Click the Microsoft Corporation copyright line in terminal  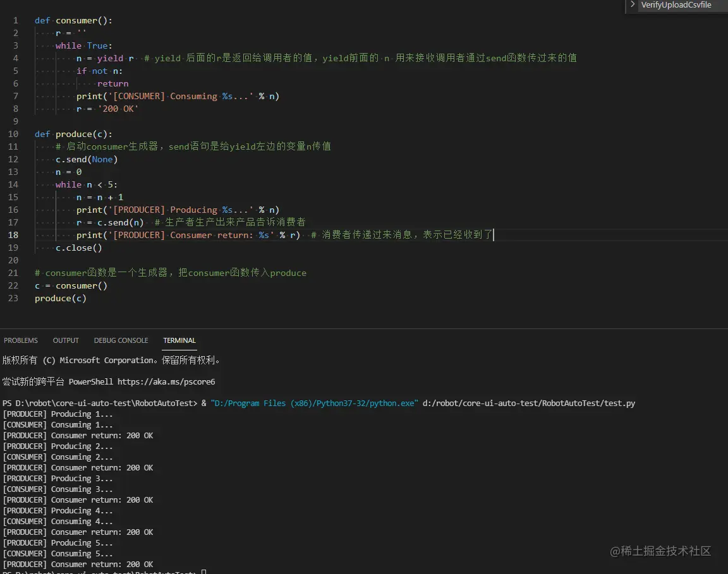coord(111,360)
